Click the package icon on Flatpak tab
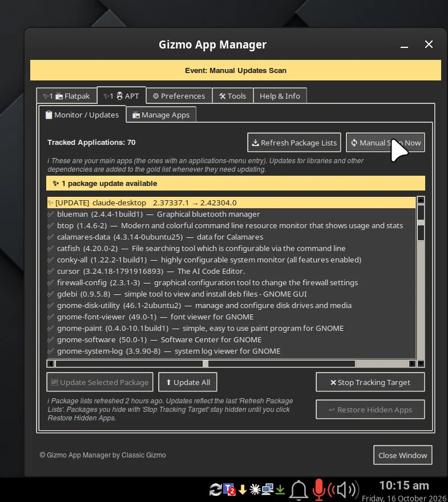 click(59, 96)
